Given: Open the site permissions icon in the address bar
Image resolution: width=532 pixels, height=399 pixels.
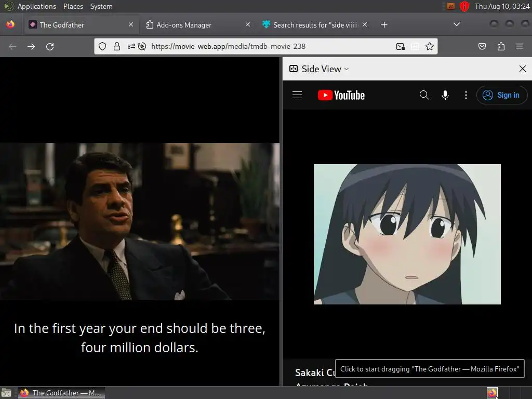Looking at the screenshot, I should coord(131,46).
